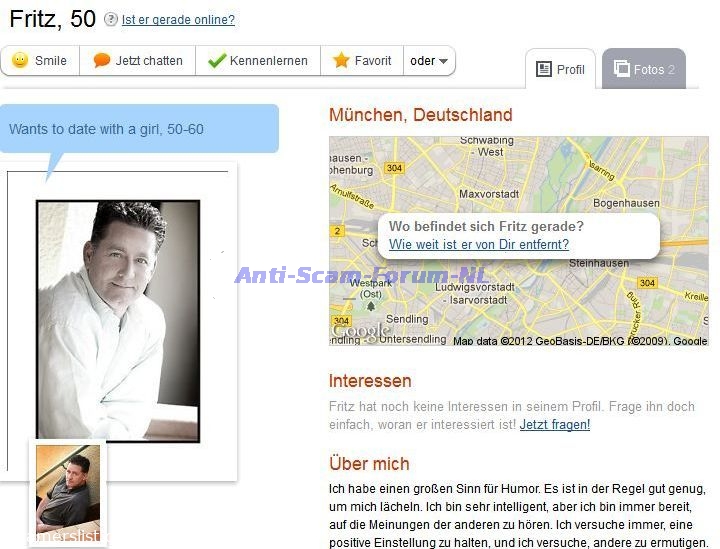
Task: Select the Profil tab
Action: (x=561, y=69)
